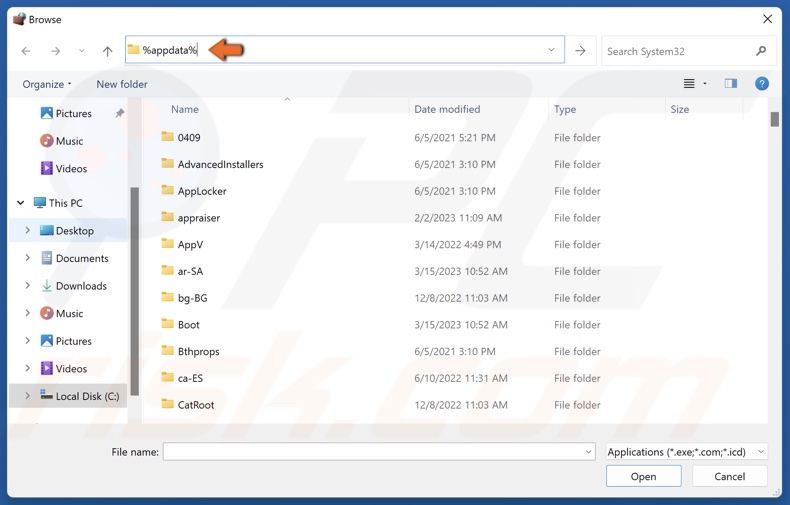Screen dimensions: 790x505
Task: Select Music in quick access
Action: [61, 141]
